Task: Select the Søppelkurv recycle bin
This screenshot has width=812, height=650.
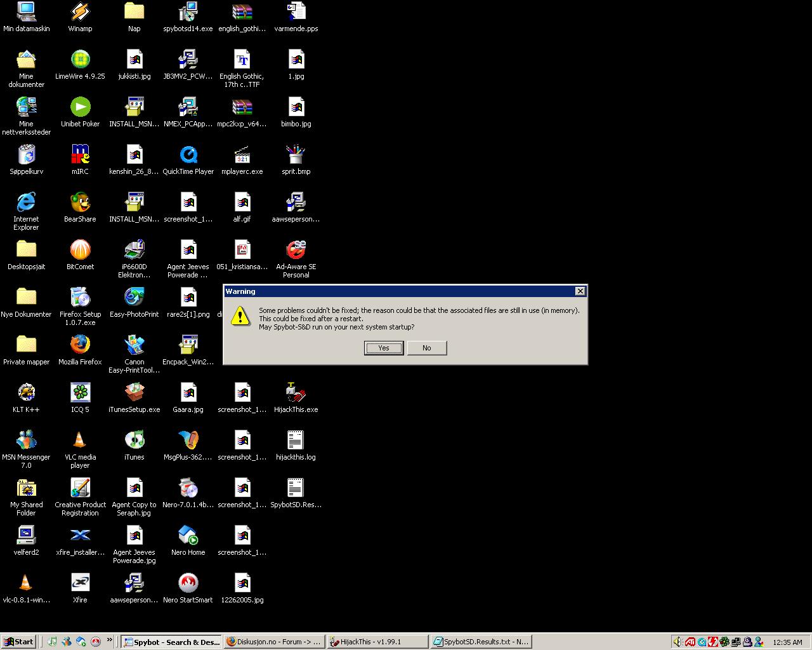Action: [x=26, y=160]
